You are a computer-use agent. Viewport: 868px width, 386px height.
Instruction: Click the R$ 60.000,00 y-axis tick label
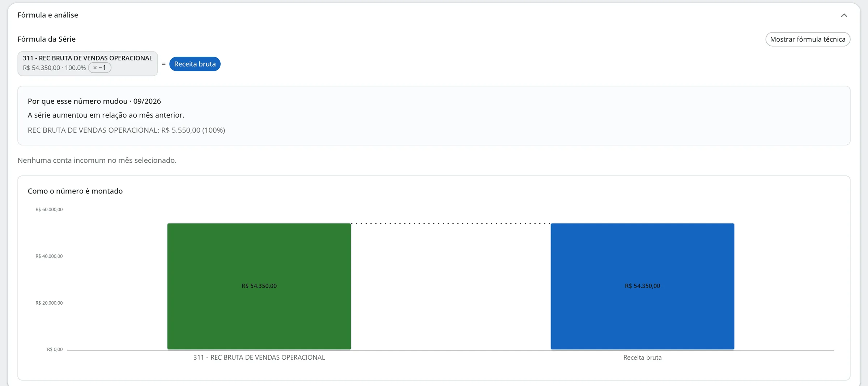coord(49,209)
